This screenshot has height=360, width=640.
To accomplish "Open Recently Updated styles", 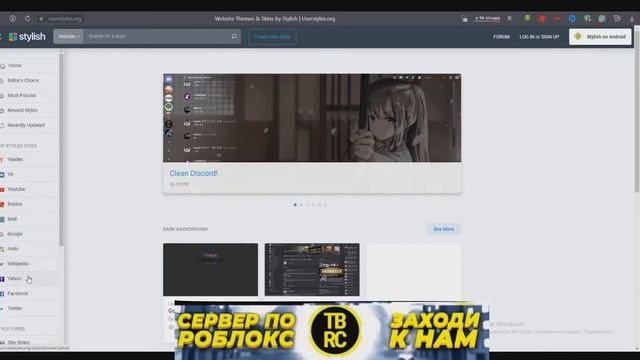I will [x=26, y=125].
